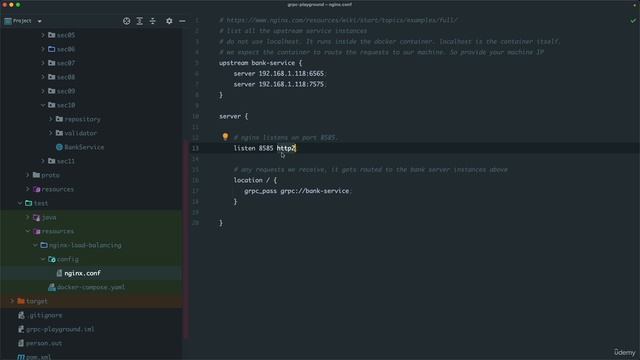Click line number 13 in gutter

[196, 148]
